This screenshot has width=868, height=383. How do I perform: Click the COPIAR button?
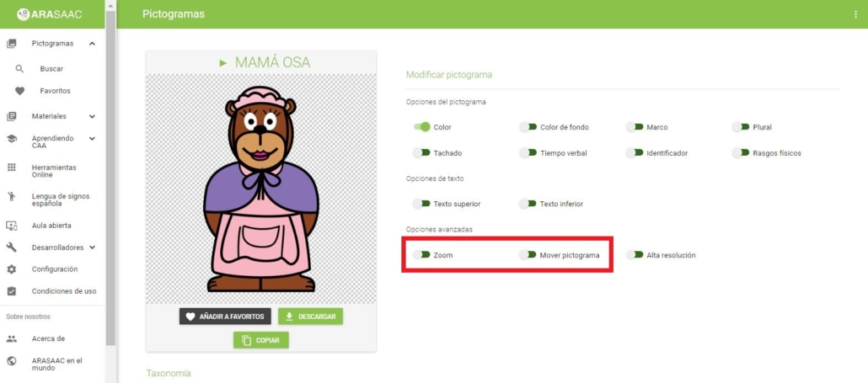point(261,340)
